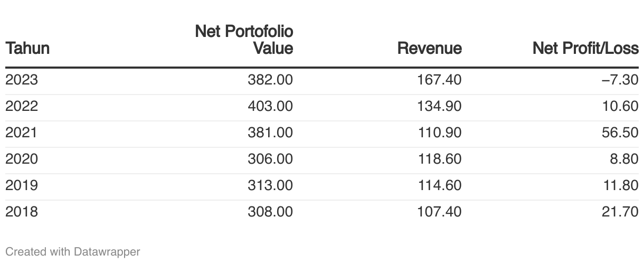Select the 2019 year cell
644x264 pixels.
coord(22,186)
